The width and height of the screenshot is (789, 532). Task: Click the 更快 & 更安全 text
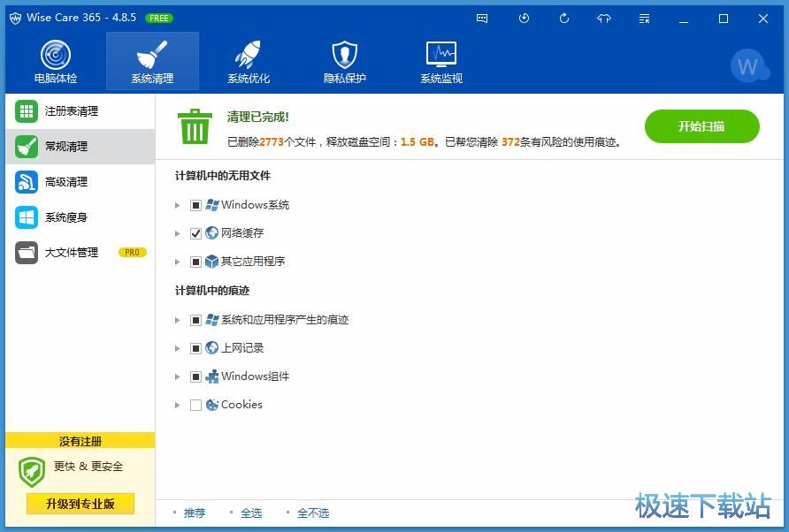pyautogui.click(x=88, y=467)
